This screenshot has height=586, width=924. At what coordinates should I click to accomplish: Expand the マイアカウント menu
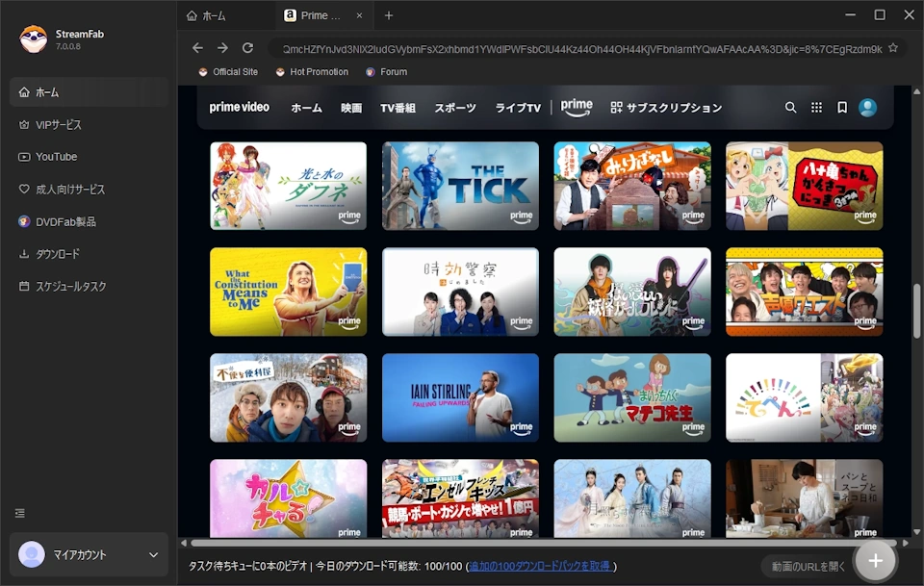click(x=88, y=554)
